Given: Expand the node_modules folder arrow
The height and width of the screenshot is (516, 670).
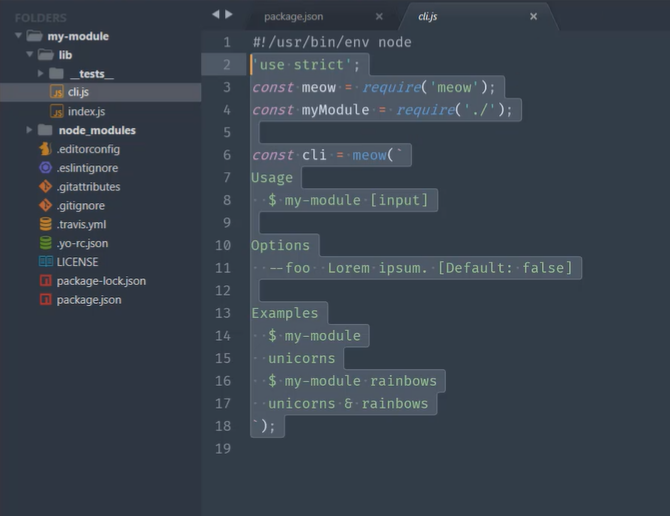Looking at the screenshot, I should (x=29, y=129).
